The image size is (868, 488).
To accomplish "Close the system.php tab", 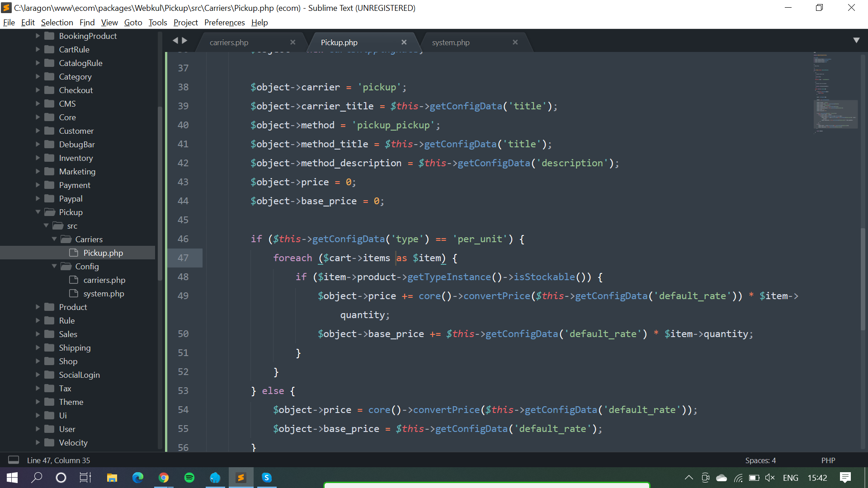I will coord(515,42).
